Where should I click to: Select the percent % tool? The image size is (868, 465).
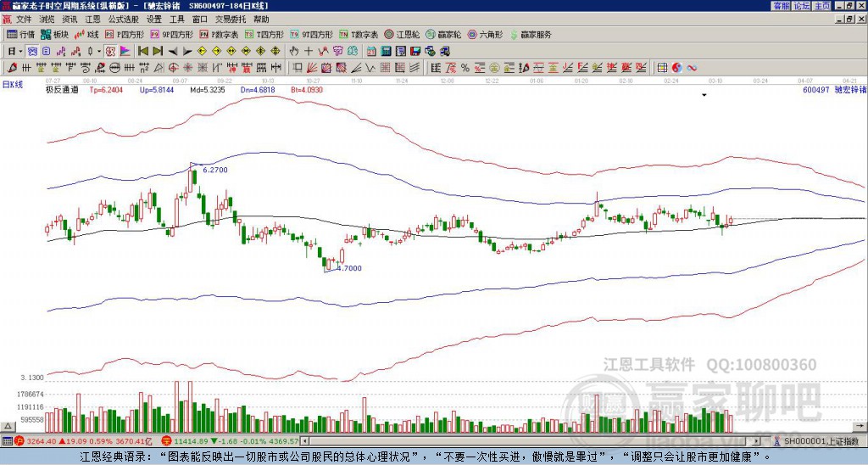(465, 68)
